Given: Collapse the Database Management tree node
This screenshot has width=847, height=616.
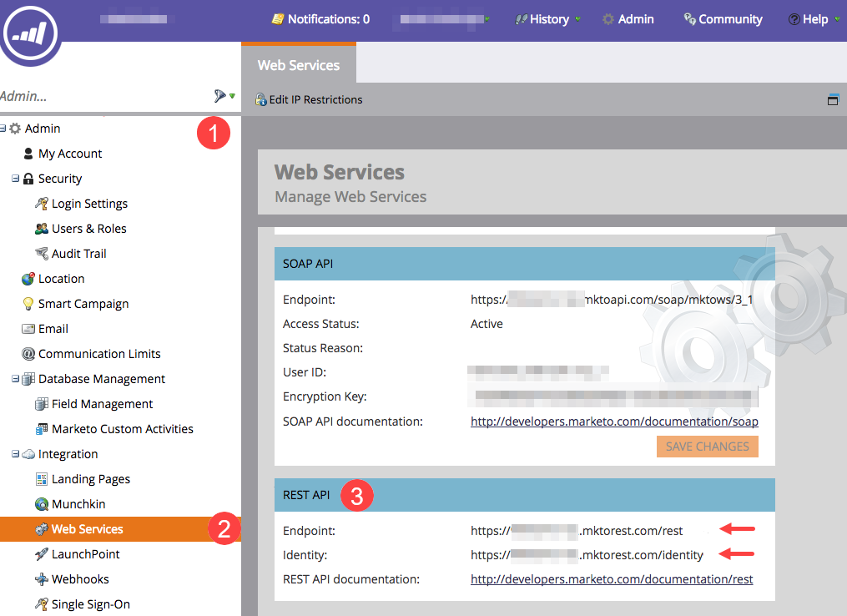Looking at the screenshot, I should tap(16, 379).
